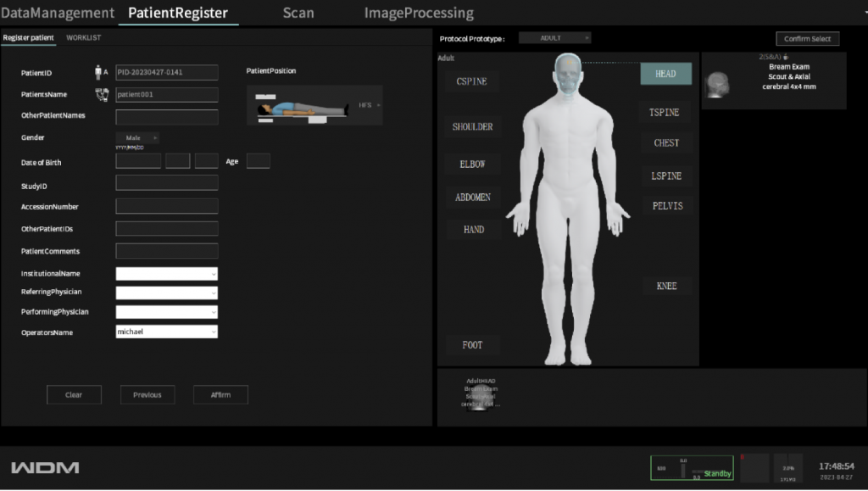
Task: Click the red alert counter box in status bar
Action: (754, 468)
